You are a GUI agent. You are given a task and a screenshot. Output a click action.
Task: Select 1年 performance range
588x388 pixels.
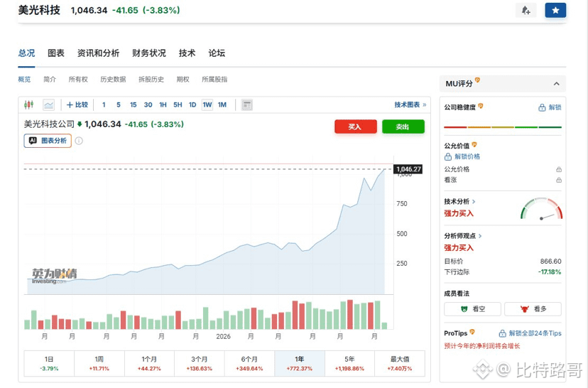[x=299, y=363]
